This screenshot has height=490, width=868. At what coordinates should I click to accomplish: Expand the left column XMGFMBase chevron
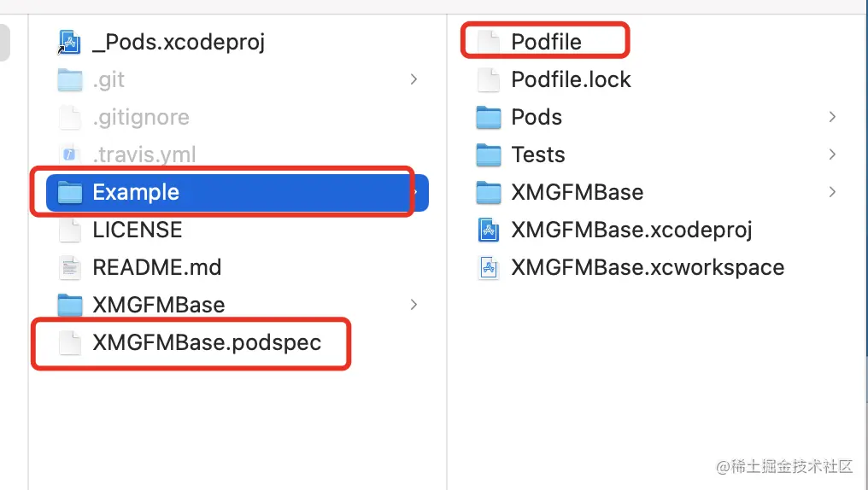pyautogui.click(x=413, y=305)
